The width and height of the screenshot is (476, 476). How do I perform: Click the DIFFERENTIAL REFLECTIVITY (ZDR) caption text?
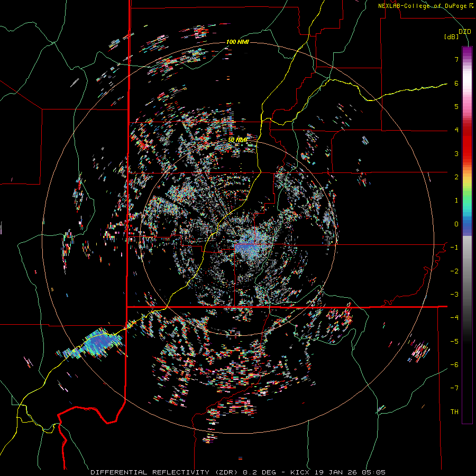pos(166,472)
